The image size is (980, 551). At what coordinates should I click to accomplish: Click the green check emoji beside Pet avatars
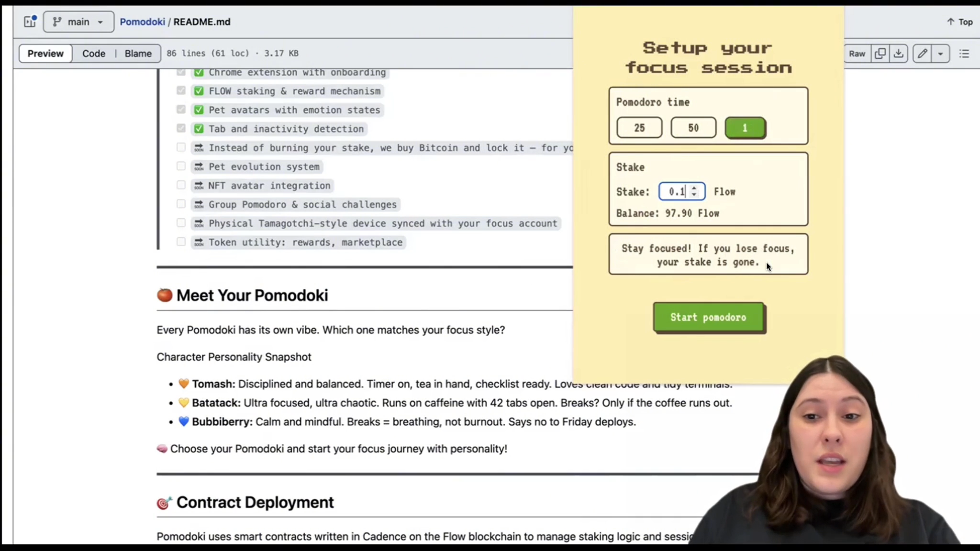point(199,110)
